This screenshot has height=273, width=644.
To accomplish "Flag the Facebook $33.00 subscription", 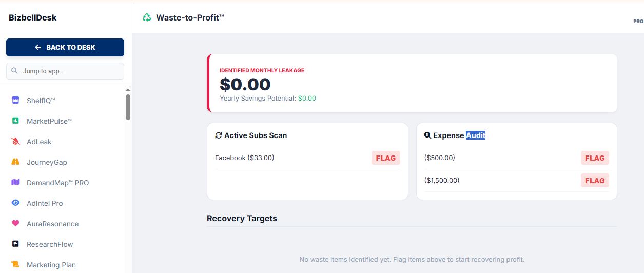I will (x=385, y=158).
